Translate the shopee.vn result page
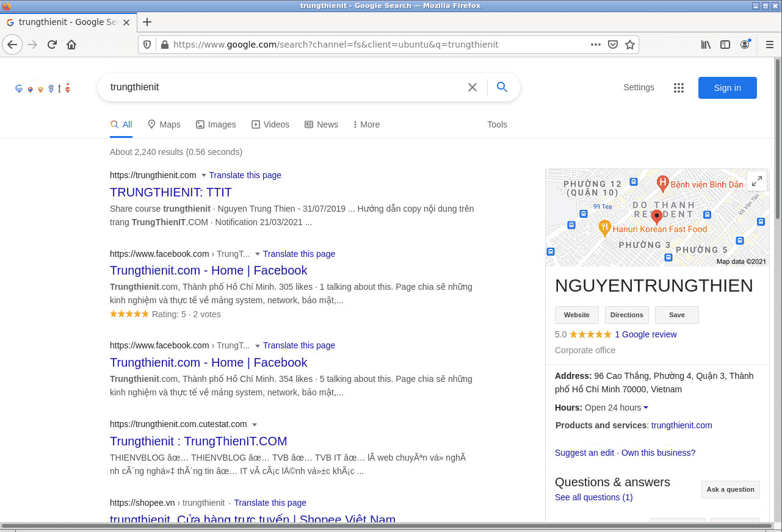782x532 pixels. [270, 503]
